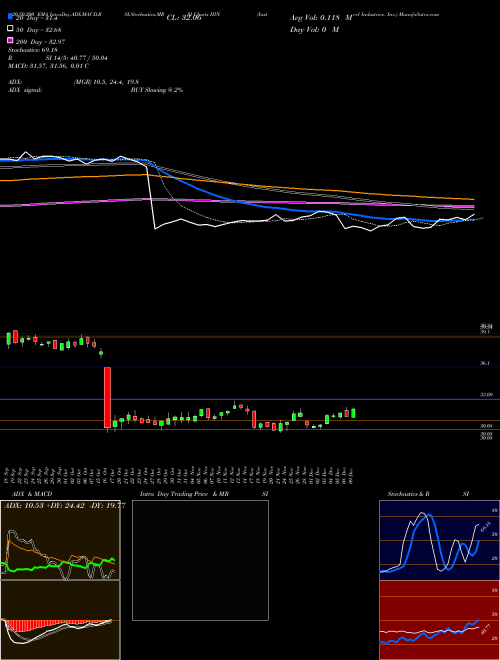
Task: Click the RSI 14/5 value '40.77 / 59.04'
Action: tap(87, 58)
